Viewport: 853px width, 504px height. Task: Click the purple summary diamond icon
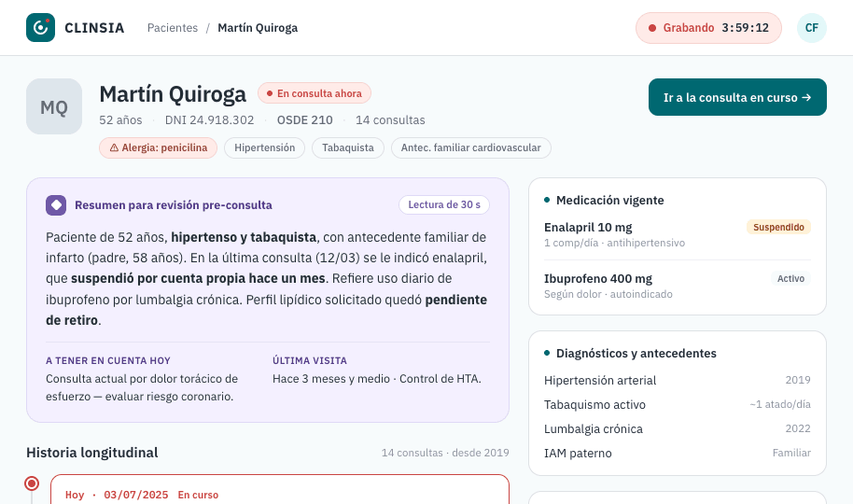tap(56, 205)
